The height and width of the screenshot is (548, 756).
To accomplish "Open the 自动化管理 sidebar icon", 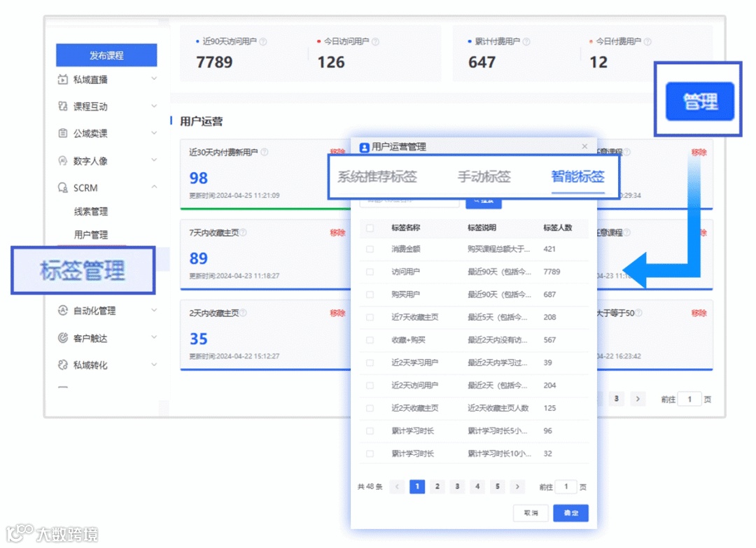I will (64, 311).
